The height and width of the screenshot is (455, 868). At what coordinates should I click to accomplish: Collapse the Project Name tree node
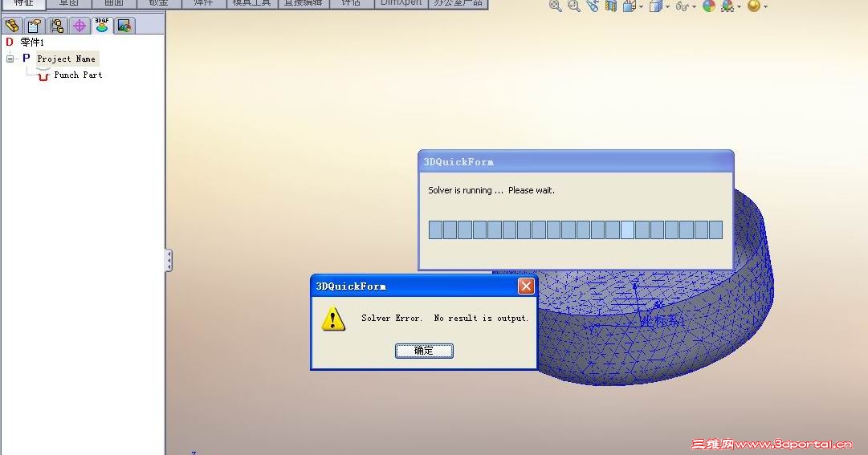[x=10, y=59]
